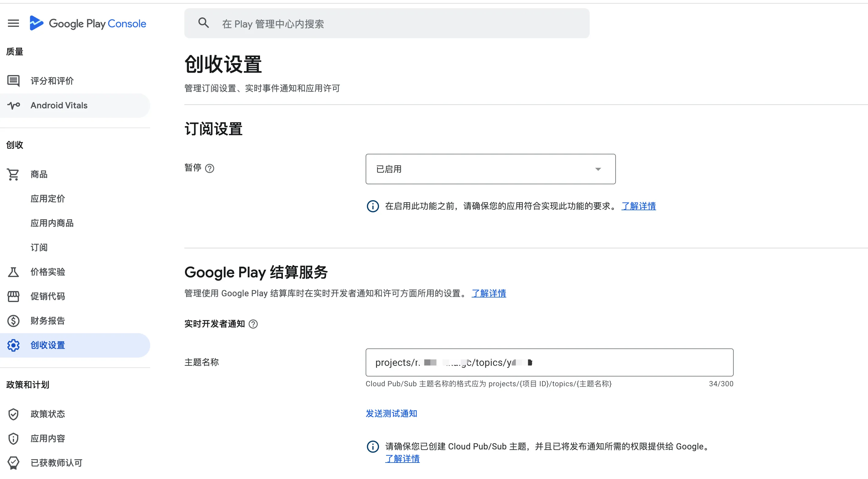Click the 主题名称 topic input field
This screenshot has width=868, height=479.
[x=549, y=362]
